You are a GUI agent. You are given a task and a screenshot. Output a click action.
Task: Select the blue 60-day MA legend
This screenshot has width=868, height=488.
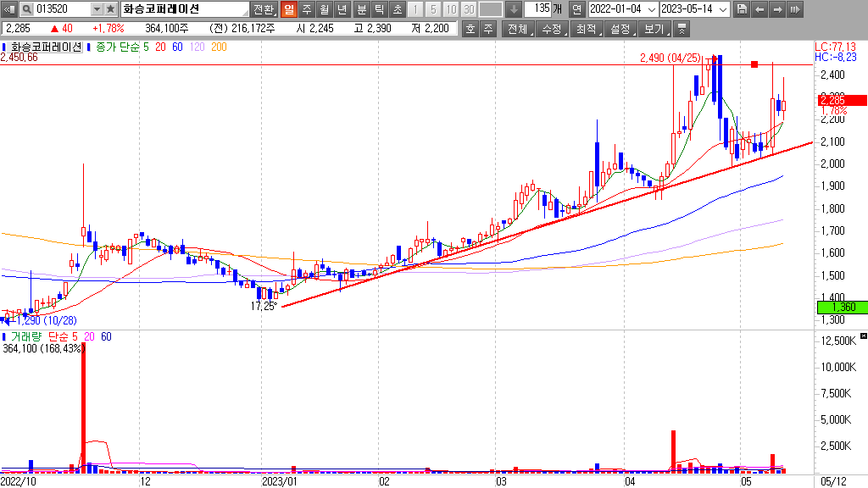(x=177, y=47)
